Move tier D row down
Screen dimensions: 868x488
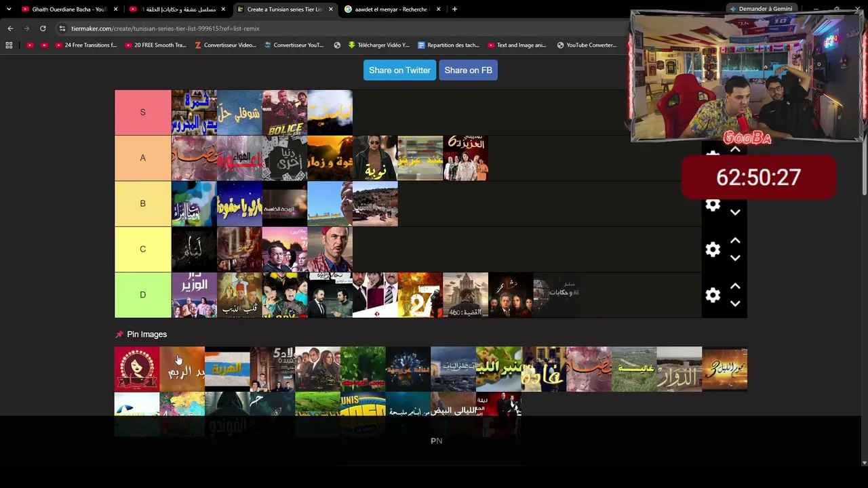coord(735,304)
